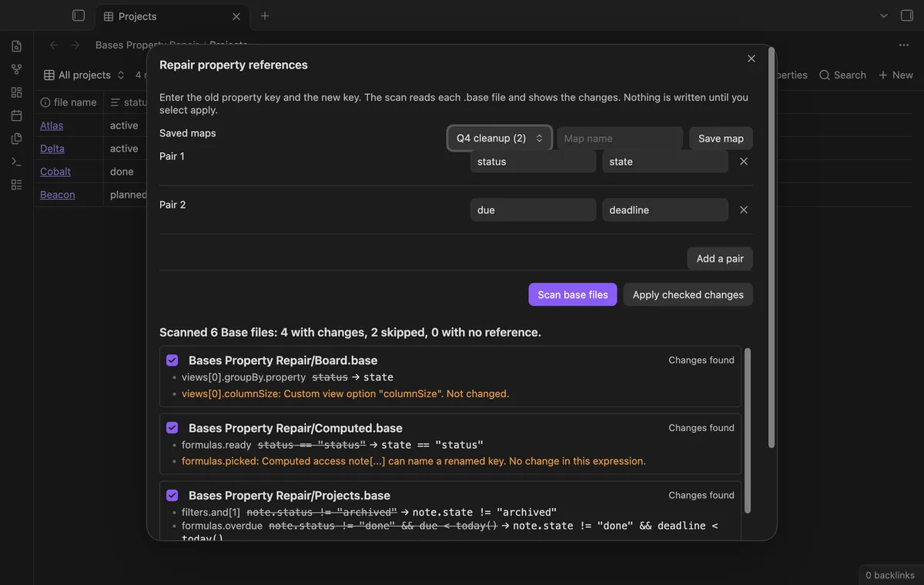Open the quick switcher file-search ribbon icon
This screenshot has height=585, width=924.
[17, 46]
